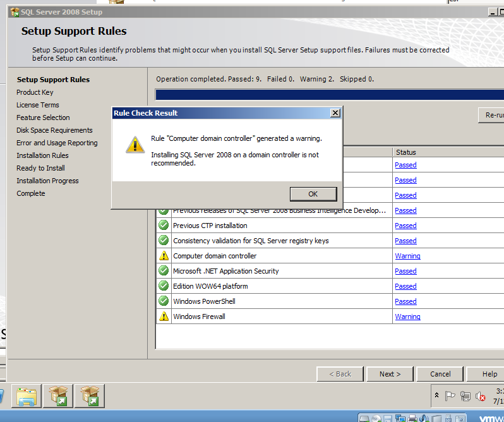504x422 pixels.
Task: Click the Windows PowerShell rule name
Action: coord(204,301)
